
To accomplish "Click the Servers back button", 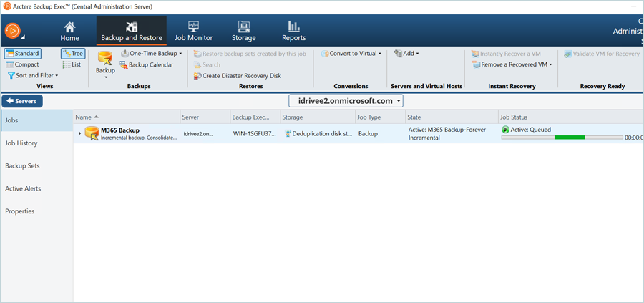I will tap(22, 102).
